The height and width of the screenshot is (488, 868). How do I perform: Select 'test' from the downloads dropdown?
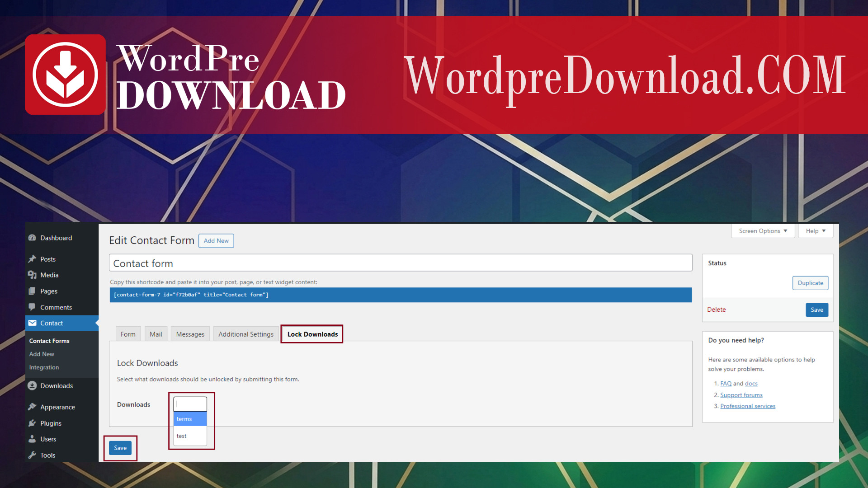pyautogui.click(x=190, y=436)
